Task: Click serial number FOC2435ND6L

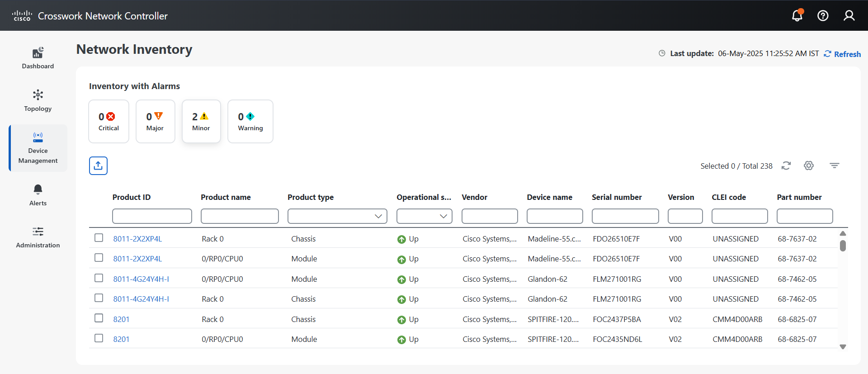Action: [x=617, y=339]
